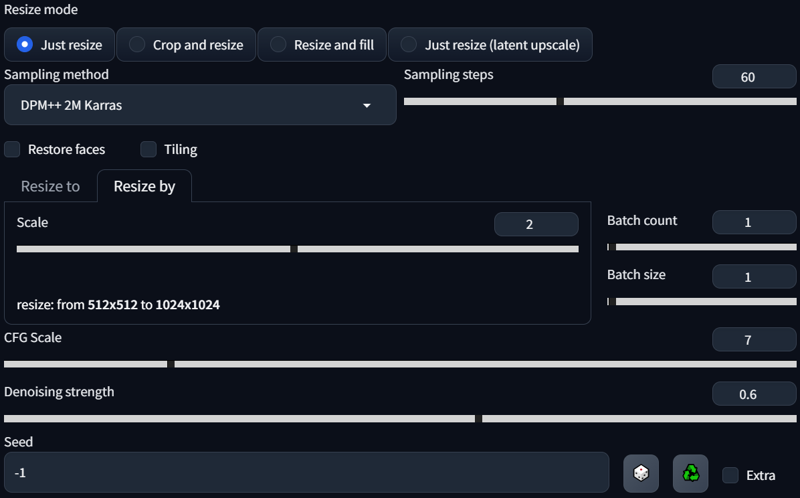Screen dimensions: 800x498
Task: Toggle the Tiling checkbox
Action: [x=148, y=150]
